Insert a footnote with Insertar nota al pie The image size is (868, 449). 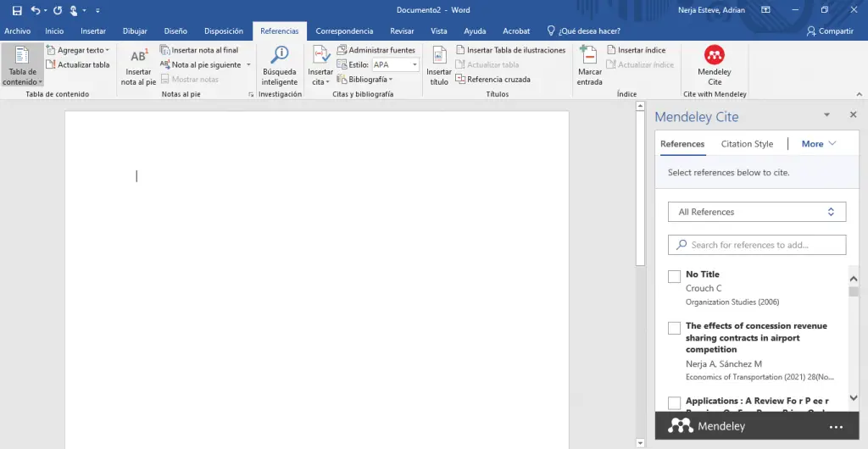tap(138, 66)
